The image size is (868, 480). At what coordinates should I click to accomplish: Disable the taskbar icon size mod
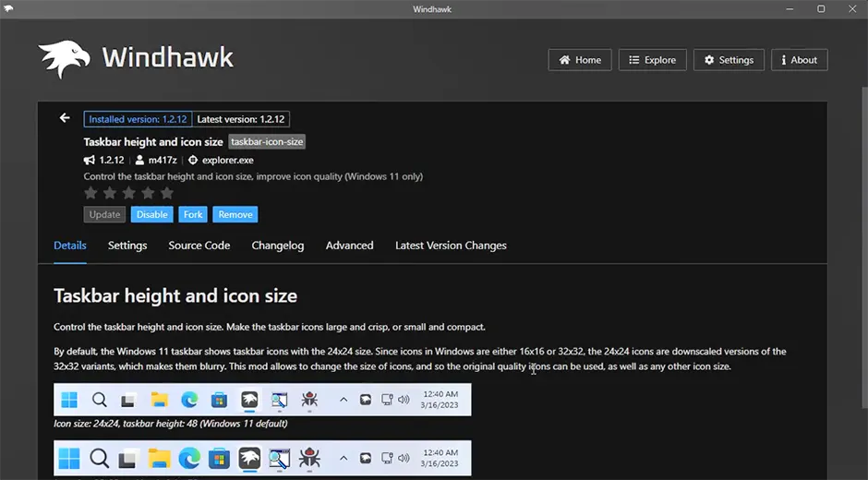pyautogui.click(x=151, y=214)
